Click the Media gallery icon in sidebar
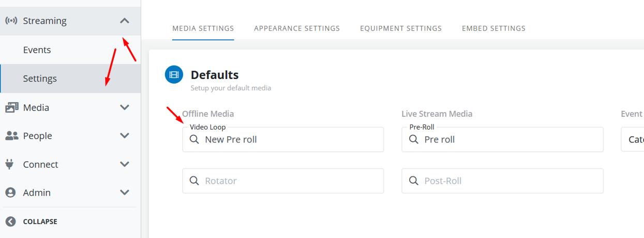Image resolution: width=644 pixels, height=238 pixels. (x=12, y=107)
